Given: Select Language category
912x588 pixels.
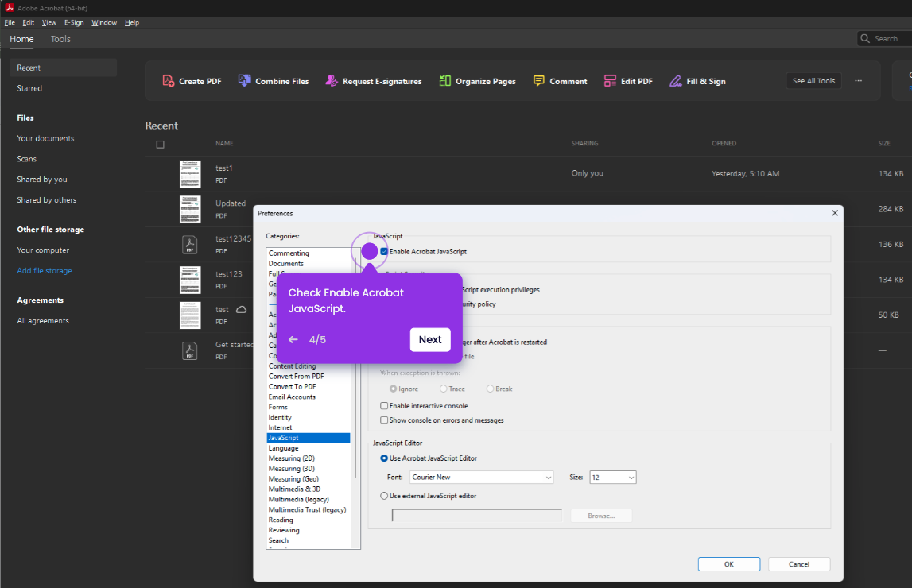Looking at the screenshot, I should [x=283, y=448].
